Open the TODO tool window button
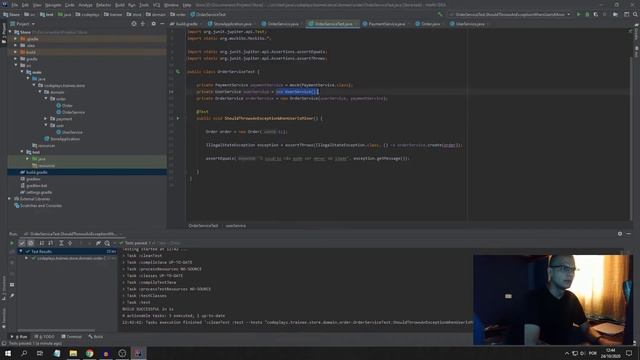The image size is (640, 360). [45, 337]
